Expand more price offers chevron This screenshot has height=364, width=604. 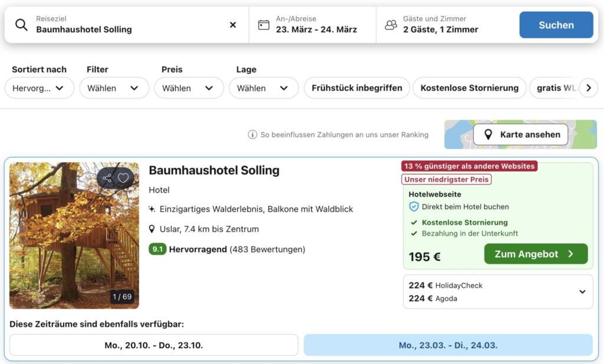(x=582, y=291)
